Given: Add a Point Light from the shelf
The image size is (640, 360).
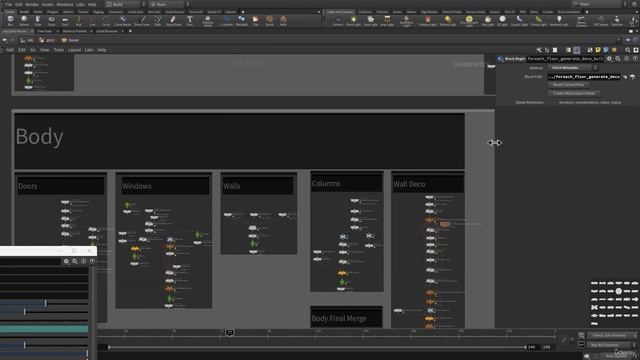Looking at the screenshot, I should click(353, 20).
